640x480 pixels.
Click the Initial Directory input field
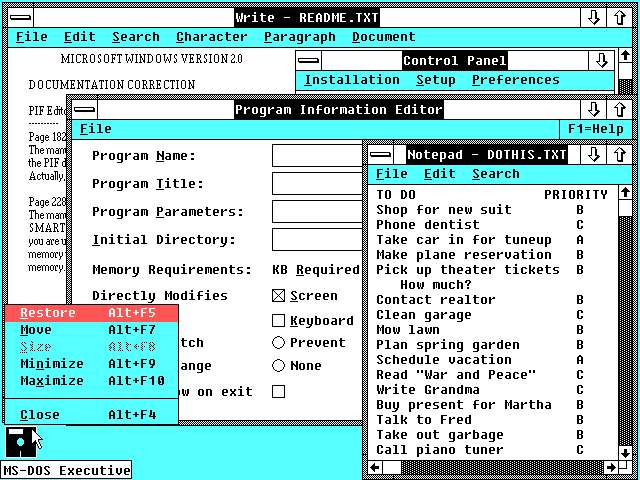click(x=317, y=239)
